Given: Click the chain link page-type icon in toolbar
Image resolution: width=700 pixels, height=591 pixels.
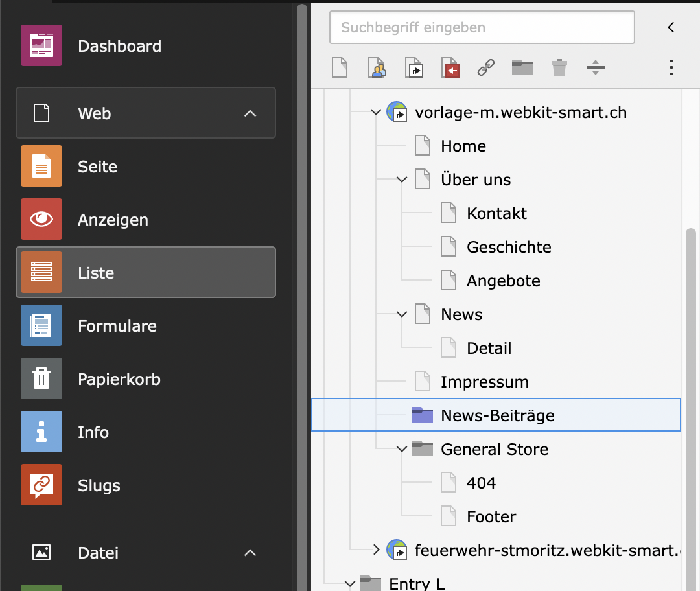Looking at the screenshot, I should pos(486,67).
